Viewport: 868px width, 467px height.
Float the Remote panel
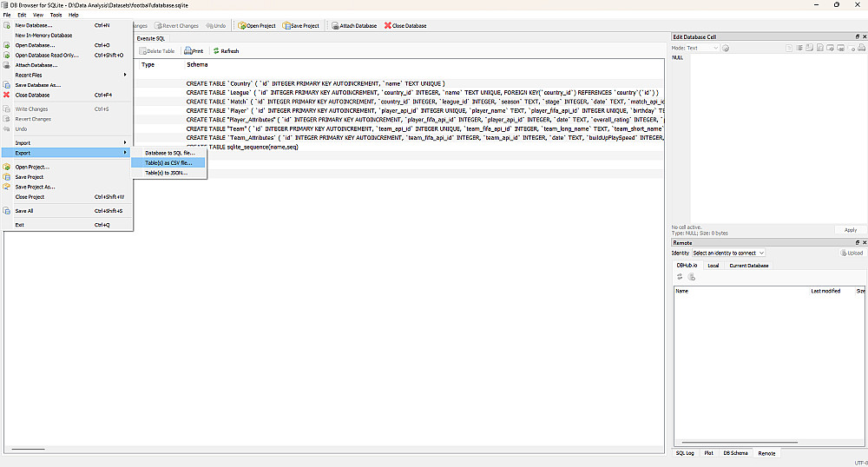tap(858, 242)
